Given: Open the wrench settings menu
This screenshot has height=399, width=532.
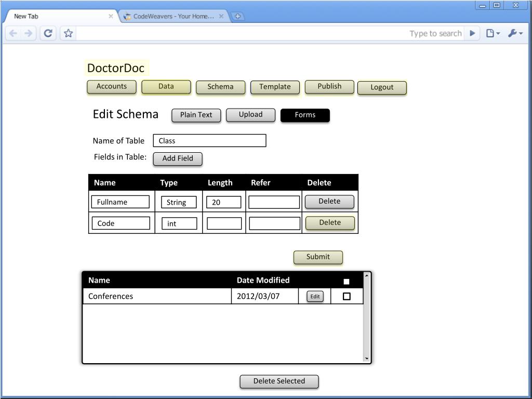Looking at the screenshot, I should click(515, 33).
